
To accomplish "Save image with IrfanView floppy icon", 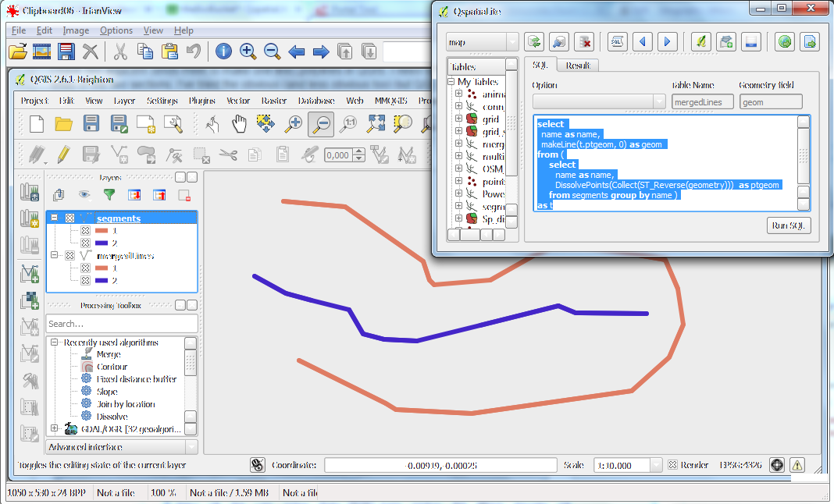I will 66,51.
